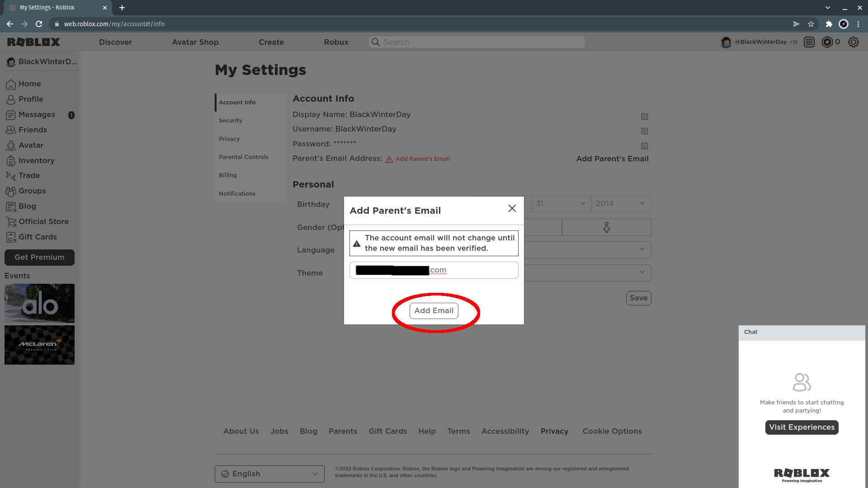Open Robux in the top navigation
868x488 pixels.
coord(336,42)
